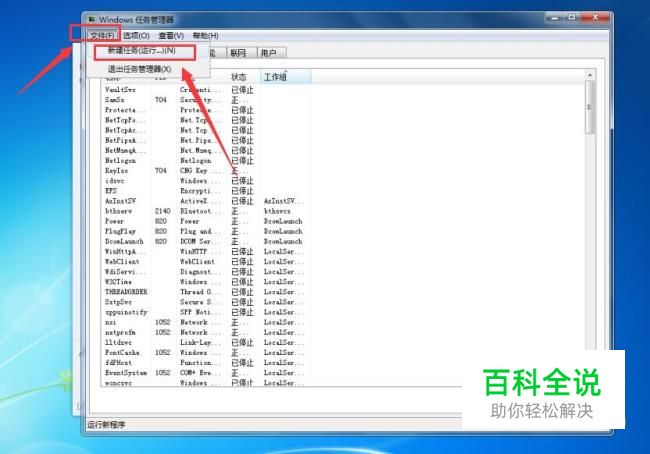Minimize the Windows 任务管理器 window

click(555, 18)
